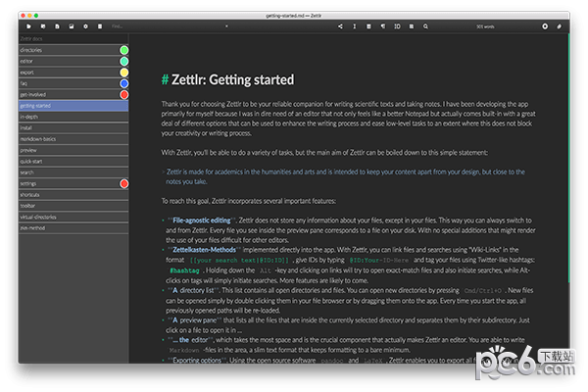The height and width of the screenshot is (392, 588).
Task: Click the word count indicator in toolbar
Action: pos(485,26)
